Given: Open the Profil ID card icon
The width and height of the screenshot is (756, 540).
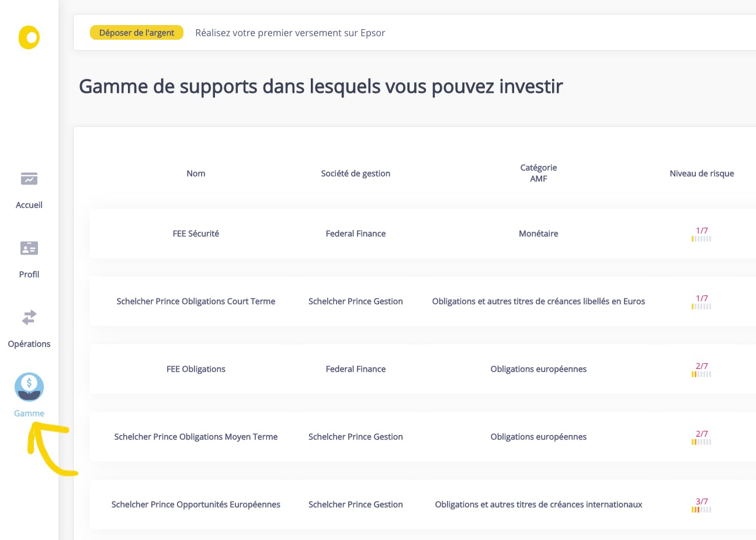Looking at the screenshot, I should coord(29,248).
